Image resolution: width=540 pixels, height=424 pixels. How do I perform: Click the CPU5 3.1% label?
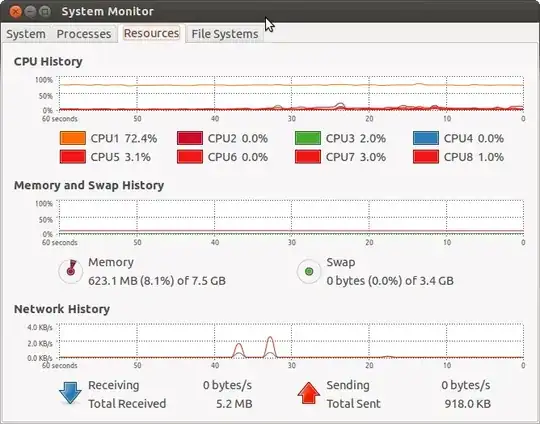pos(121,157)
